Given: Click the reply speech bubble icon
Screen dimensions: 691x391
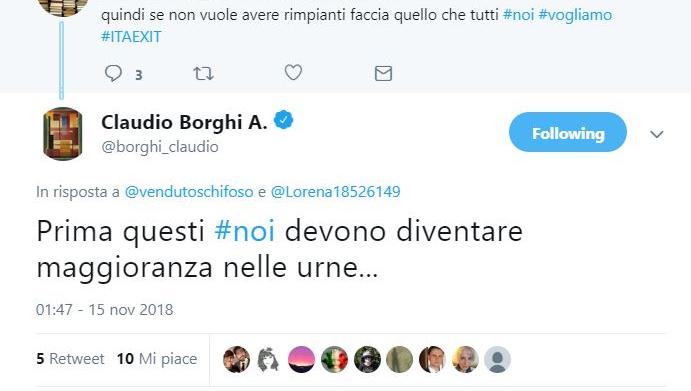Looking at the screenshot, I should coord(113,73).
